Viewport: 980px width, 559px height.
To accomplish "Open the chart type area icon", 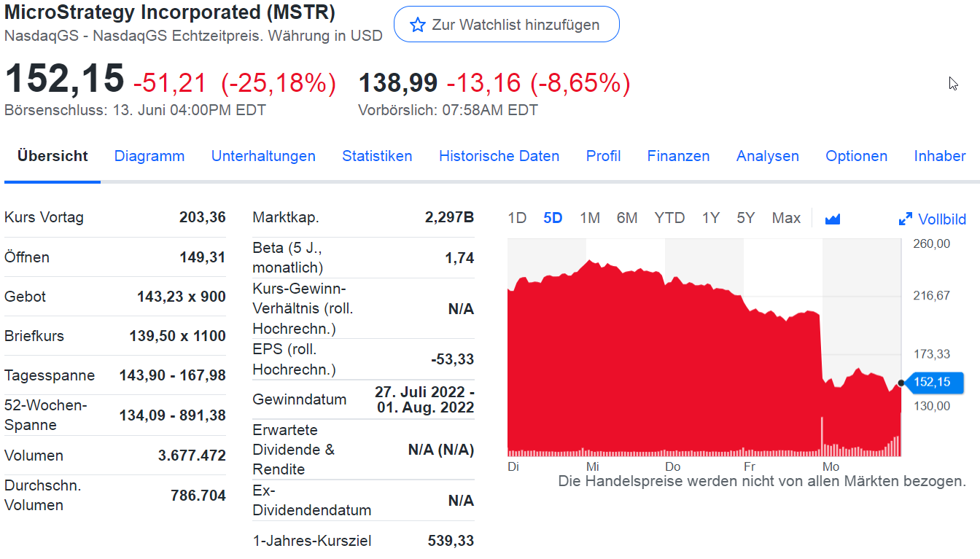I will (x=833, y=219).
